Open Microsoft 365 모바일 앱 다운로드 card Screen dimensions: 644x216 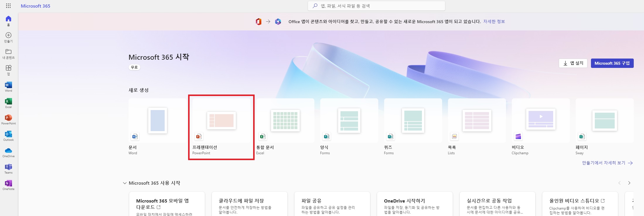(167, 204)
